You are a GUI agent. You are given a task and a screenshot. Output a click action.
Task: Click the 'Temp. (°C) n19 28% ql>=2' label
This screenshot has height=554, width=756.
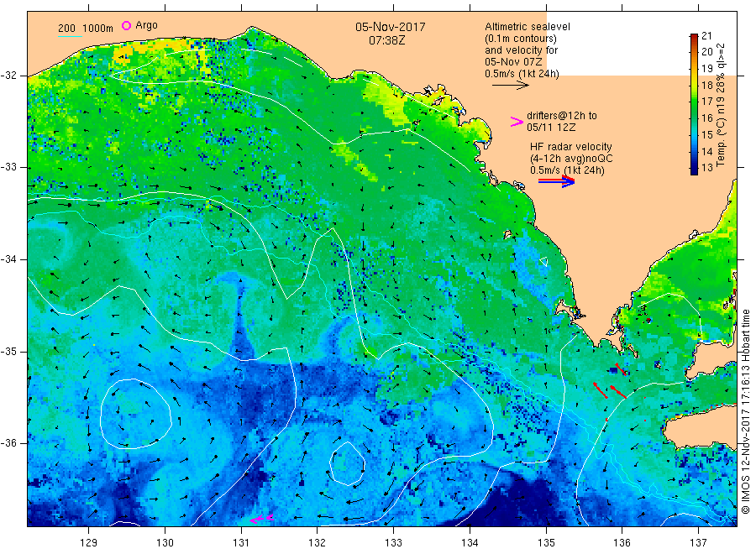point(721,105)
